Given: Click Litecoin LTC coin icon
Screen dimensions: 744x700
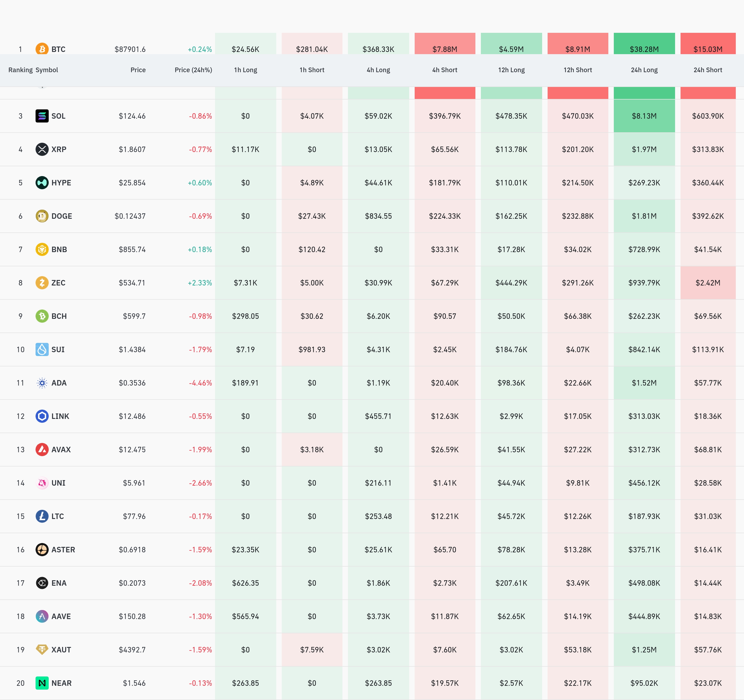Looking at the screenshot, I should [42, 516].
